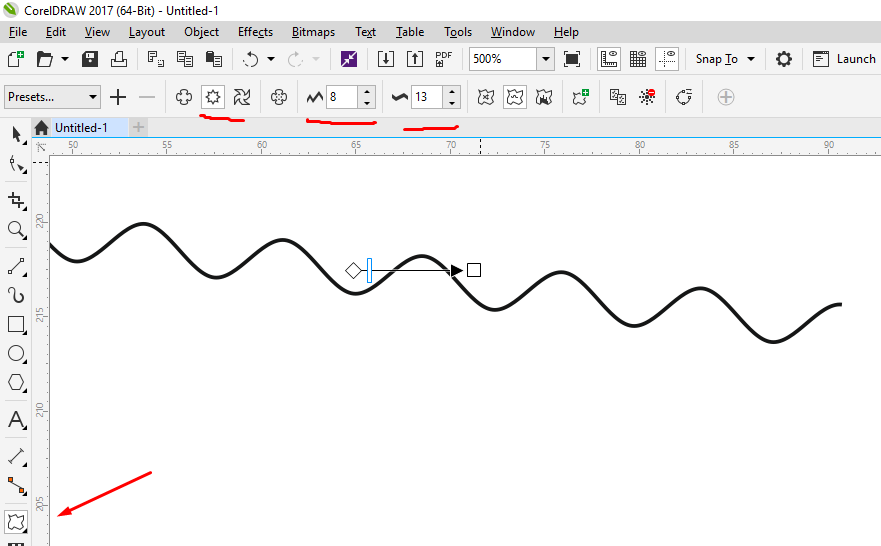
Task: Increase Zipper amplitude value
Action: (367, 92)
